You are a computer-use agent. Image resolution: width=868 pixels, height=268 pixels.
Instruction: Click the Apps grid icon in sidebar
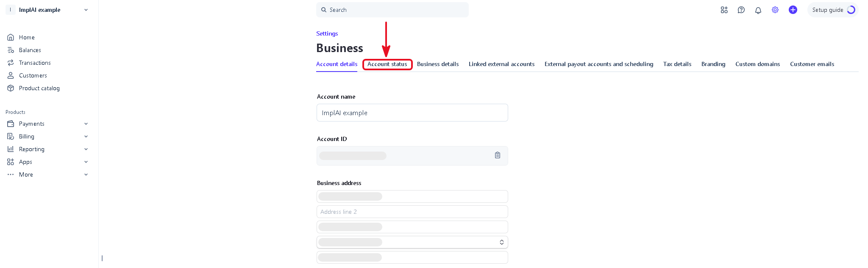point(11,162)
